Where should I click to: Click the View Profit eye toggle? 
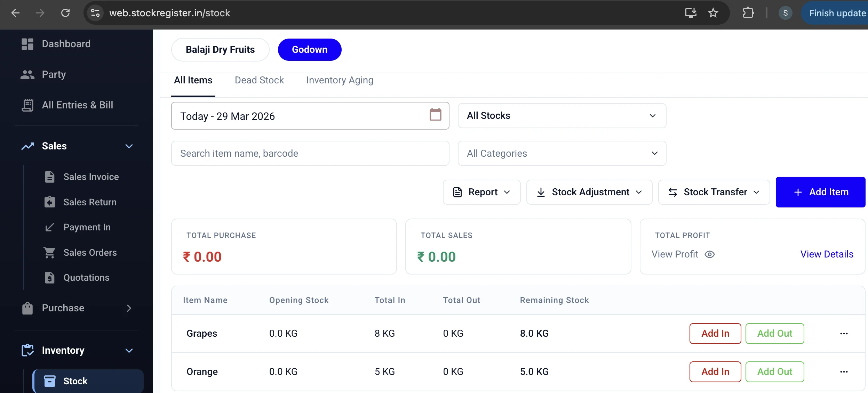pyautogui.click(x=710, y=254)
